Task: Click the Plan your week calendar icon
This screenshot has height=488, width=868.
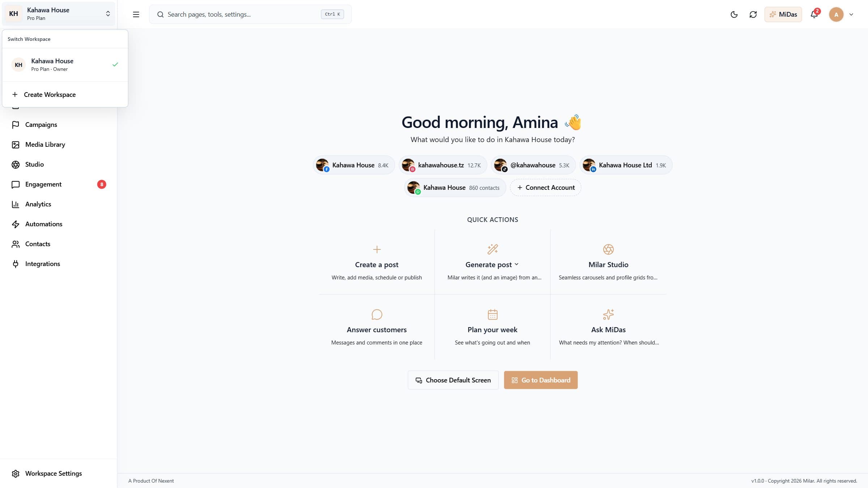Action: pyautogui.click(x=492, y=314)
